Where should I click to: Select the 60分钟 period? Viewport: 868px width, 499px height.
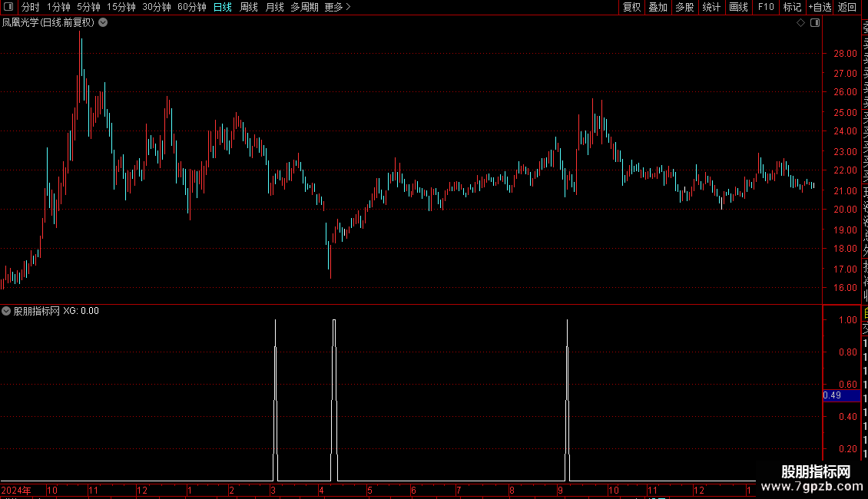192,7
